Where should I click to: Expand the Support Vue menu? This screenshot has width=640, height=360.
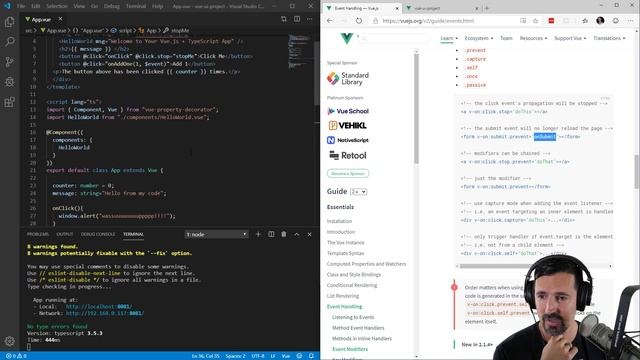(x=570, y=38)
